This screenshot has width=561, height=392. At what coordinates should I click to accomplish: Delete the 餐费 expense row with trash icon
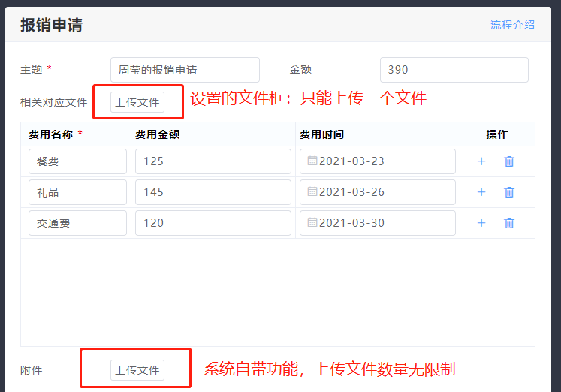509,161
